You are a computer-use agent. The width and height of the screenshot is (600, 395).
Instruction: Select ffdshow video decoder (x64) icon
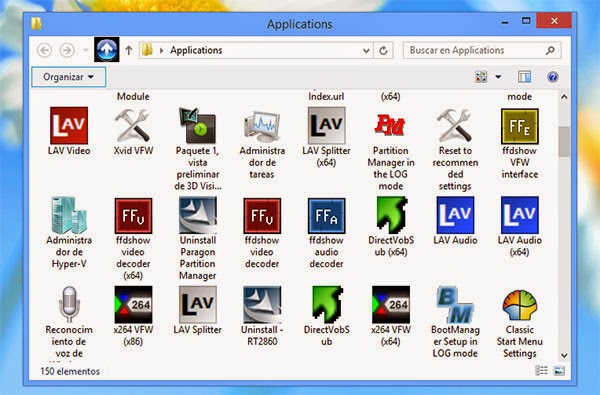coord(133,216)
